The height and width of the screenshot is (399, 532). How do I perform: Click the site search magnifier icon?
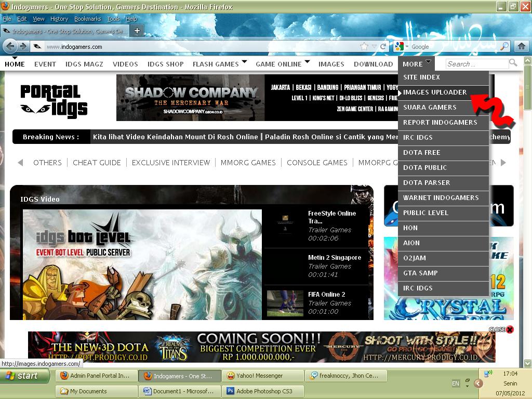tap(513, 63)
